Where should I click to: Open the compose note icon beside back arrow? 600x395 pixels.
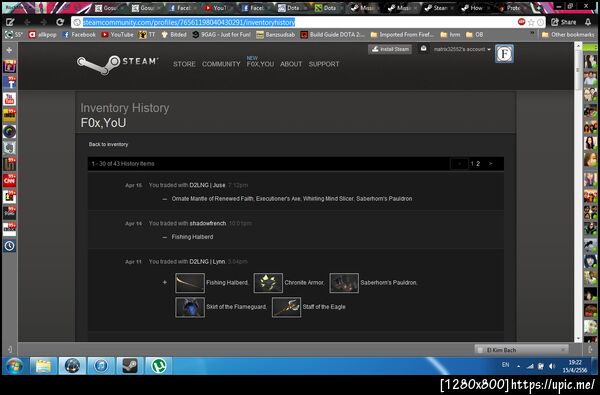pos(10,22)
